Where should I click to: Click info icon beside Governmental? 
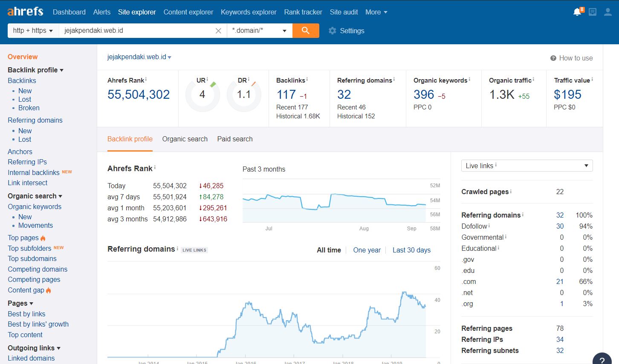[506, 237]
